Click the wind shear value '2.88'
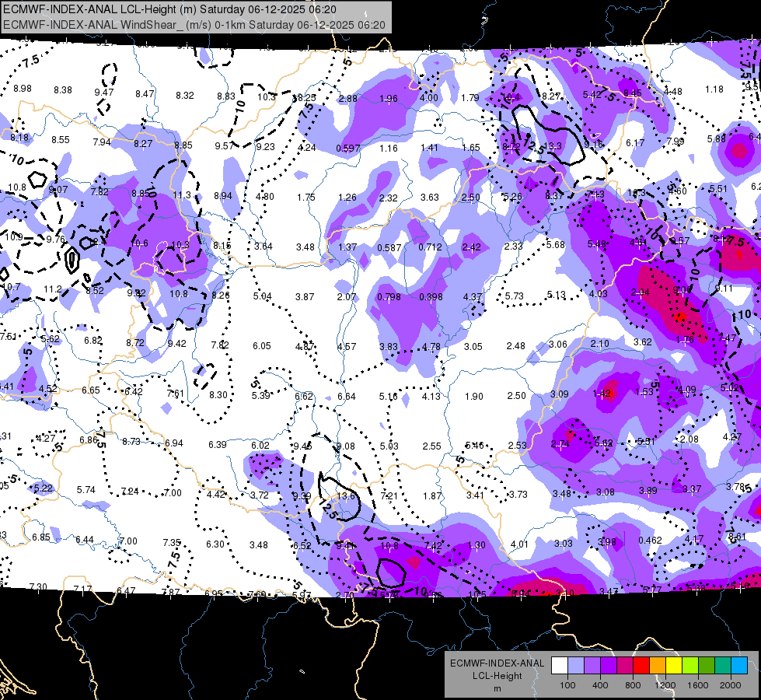This screenshot has height=700, width=761. 347,99
